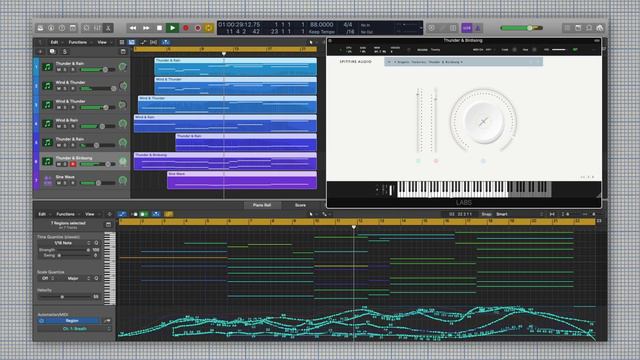Duplicate the selected track
This screenshot has width=640, height=360.
click(52, 52)
